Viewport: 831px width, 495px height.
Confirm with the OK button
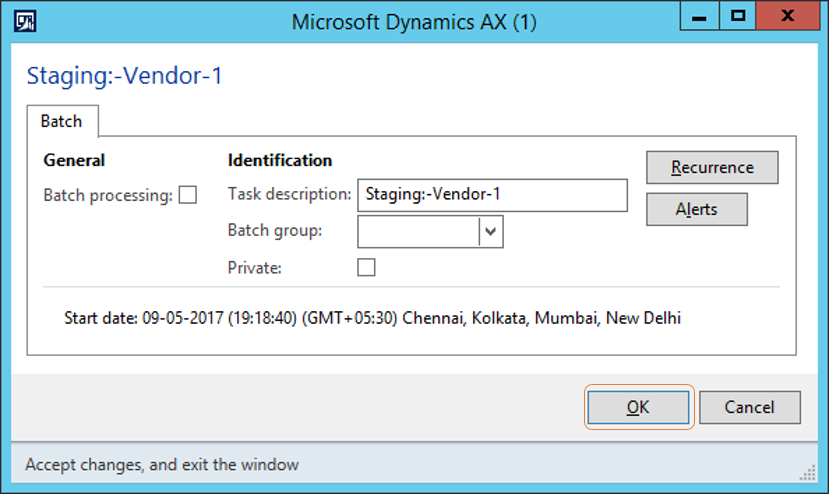(x=639, y=407)
